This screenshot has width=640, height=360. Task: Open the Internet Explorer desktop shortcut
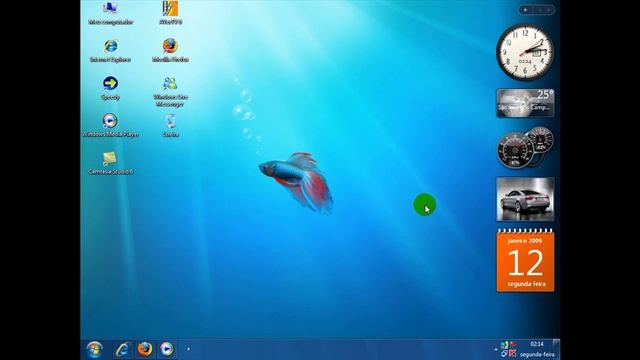(110, 51)
